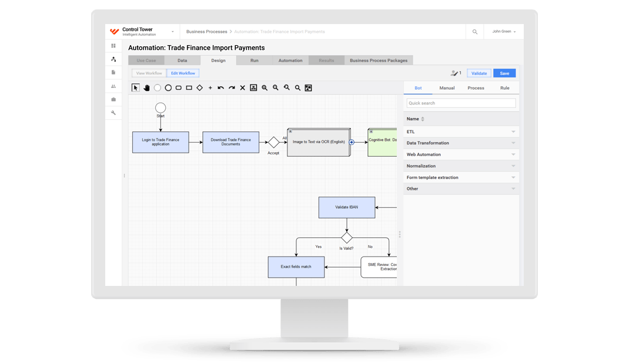Select the Login to Trade Finance application node
This screenshot has height=364, width=629.
160,142
